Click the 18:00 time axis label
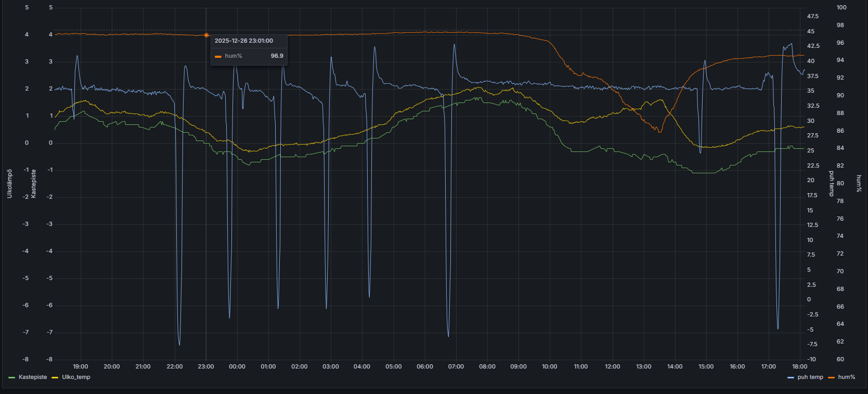This screenshot has width=868, height=394. [799, 367]
